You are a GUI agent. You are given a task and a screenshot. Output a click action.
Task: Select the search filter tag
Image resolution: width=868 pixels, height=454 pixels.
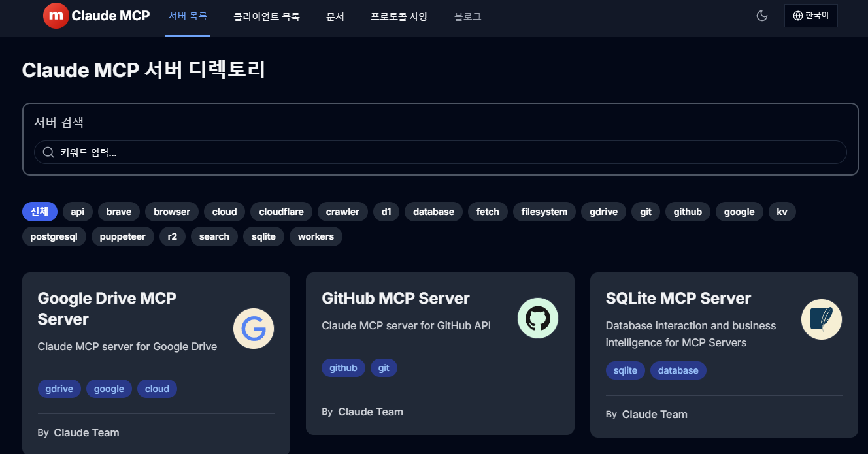pos(214,236)
